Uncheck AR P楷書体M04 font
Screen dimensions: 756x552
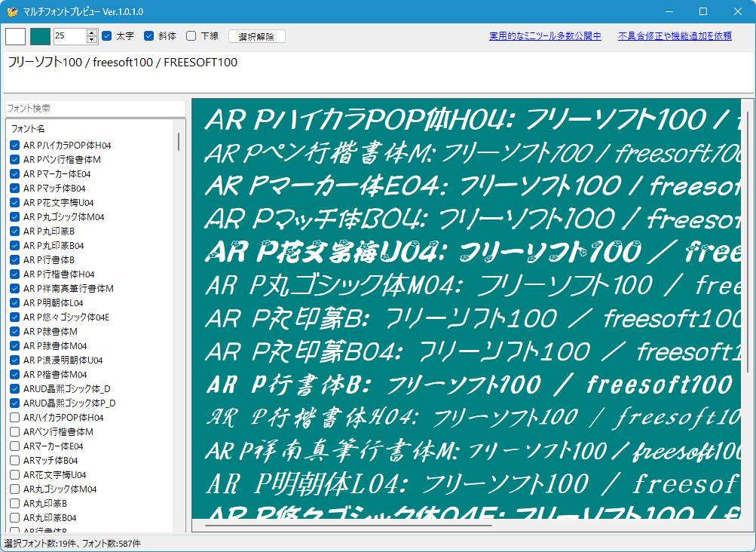(x=15, y=375)
